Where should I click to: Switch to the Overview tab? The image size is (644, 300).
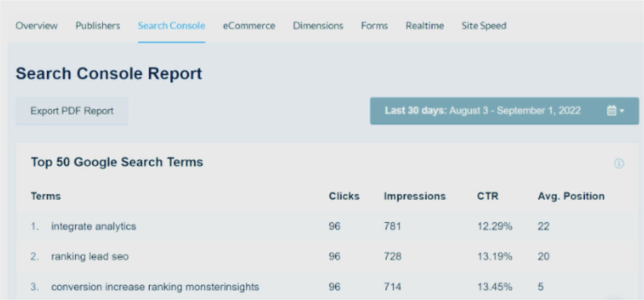(36, 26)
